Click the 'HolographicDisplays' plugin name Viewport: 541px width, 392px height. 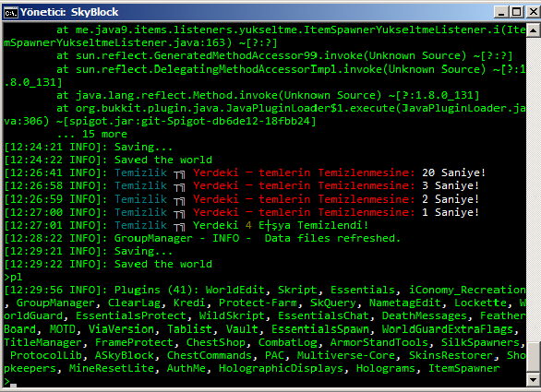(281, 369)
